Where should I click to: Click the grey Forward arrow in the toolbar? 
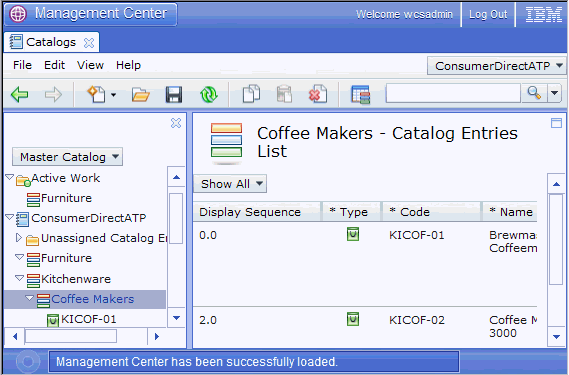click(x=53, y=95)
